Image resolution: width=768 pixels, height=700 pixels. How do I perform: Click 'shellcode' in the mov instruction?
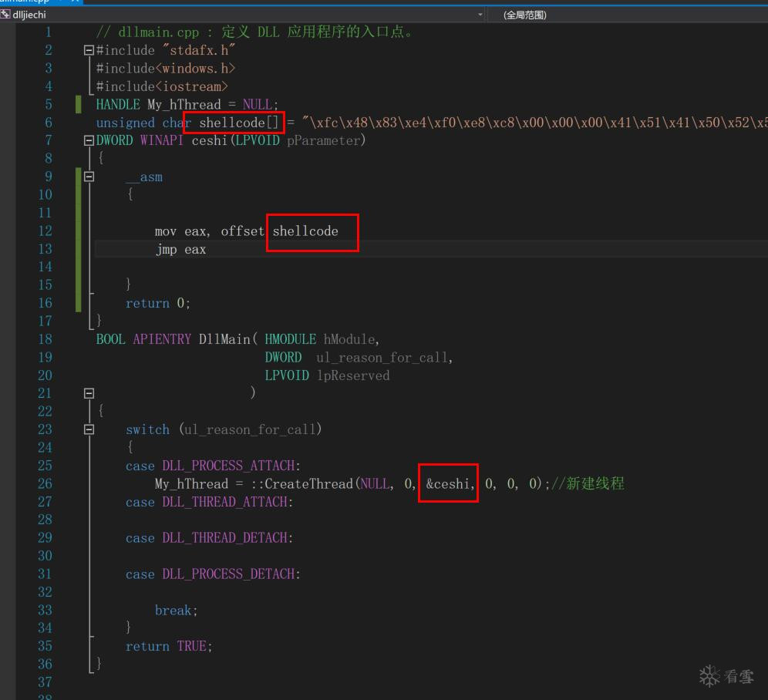coord(305,231)
